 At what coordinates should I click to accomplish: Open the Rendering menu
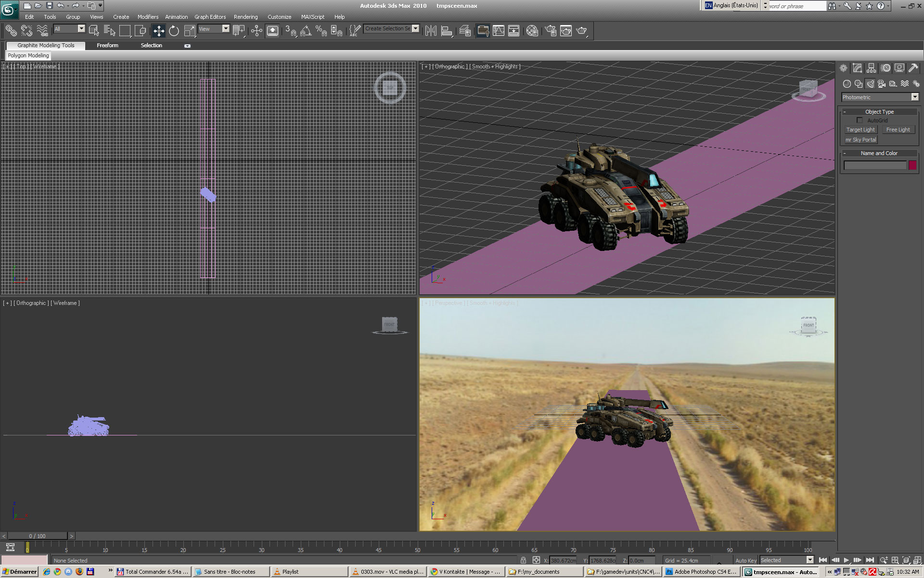pos(245,17)
